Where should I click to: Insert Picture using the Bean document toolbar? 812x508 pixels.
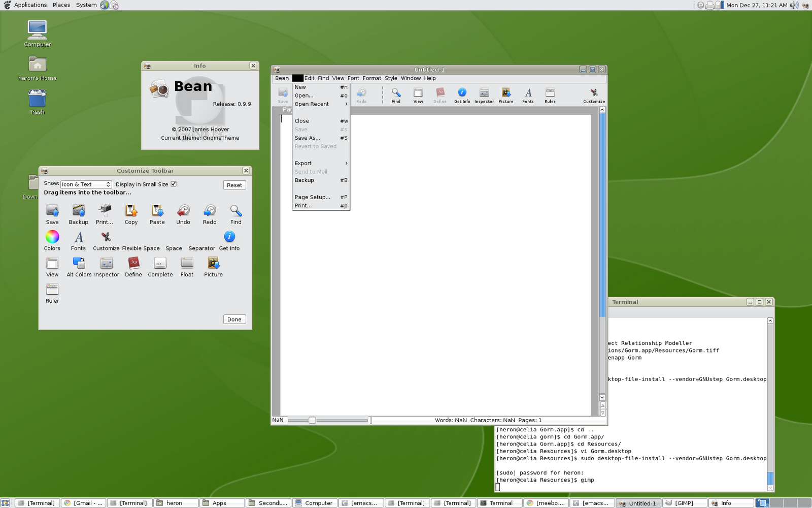pyautogui.click(x=506, y=95)
